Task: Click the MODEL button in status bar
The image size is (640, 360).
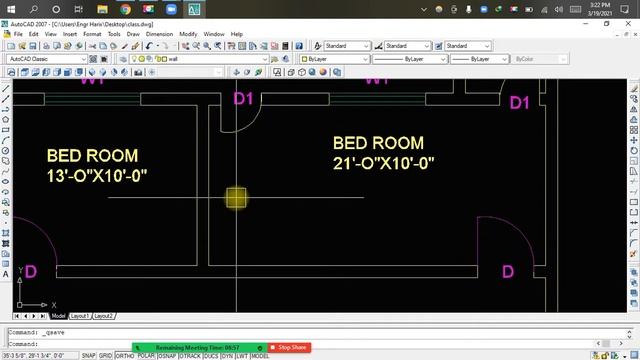Action: coord(260,356)
